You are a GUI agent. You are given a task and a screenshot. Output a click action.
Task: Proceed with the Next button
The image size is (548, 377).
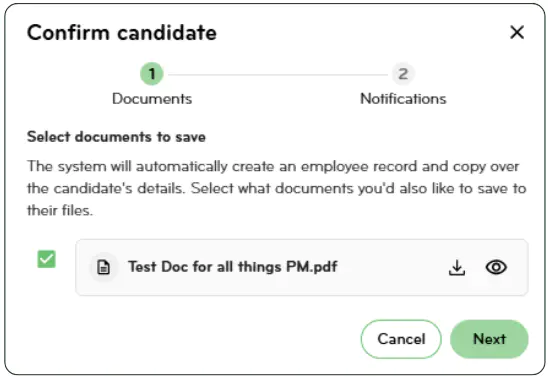(489, 339)
